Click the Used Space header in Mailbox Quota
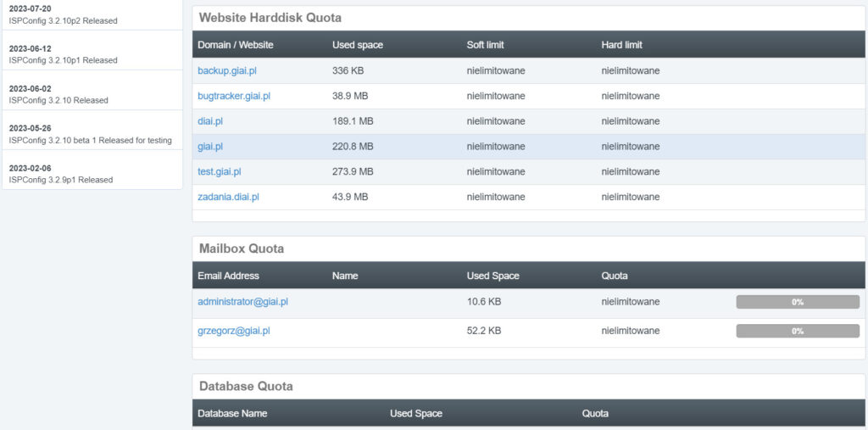Screen dimensions: 868x430 click(493, 276)
